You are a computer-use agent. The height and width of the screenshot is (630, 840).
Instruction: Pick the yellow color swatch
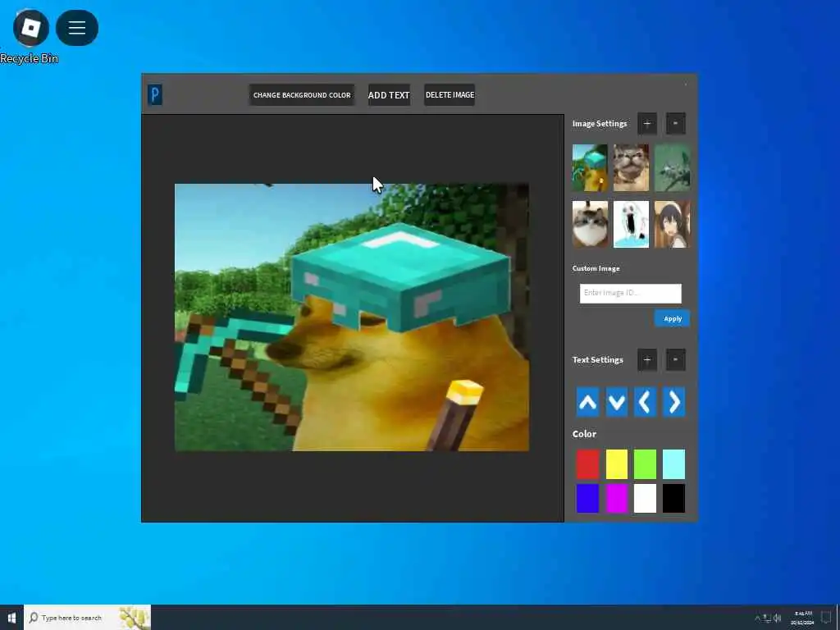[617, 464]
